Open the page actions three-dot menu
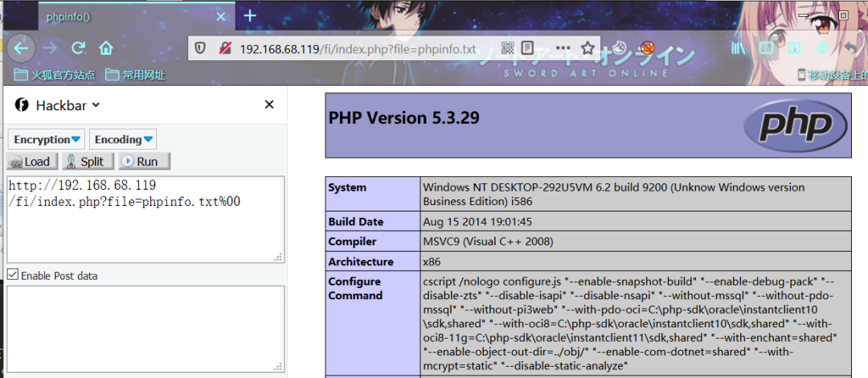 pyautogui.click(x=563, y=48)
